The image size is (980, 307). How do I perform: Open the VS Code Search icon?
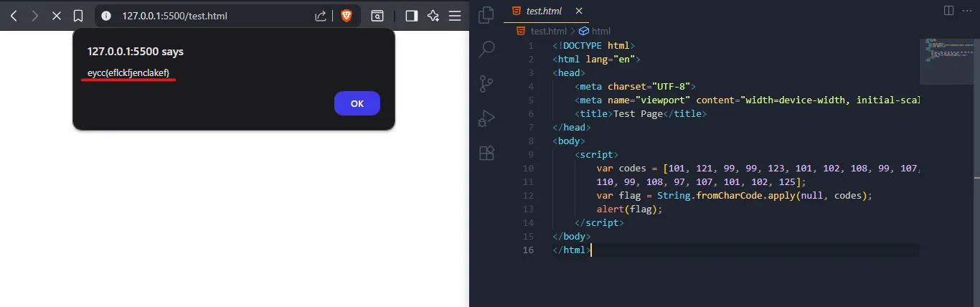pyautogui.click(x=486, y=48)
